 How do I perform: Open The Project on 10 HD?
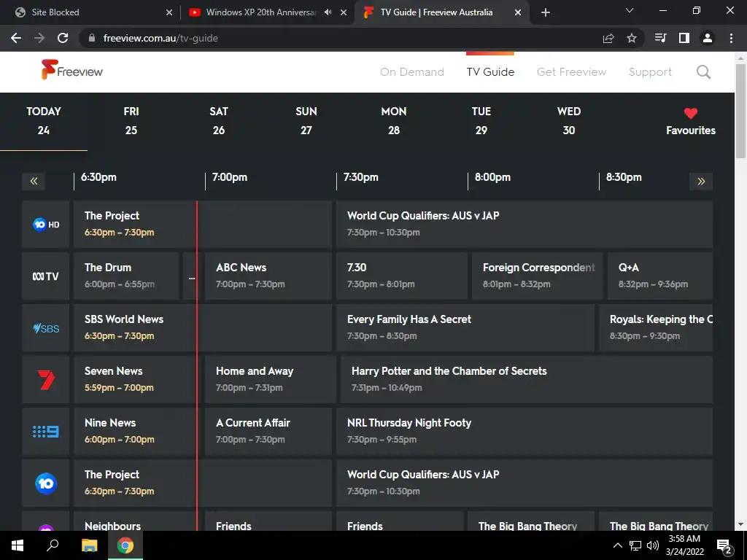tap(203, 225)
